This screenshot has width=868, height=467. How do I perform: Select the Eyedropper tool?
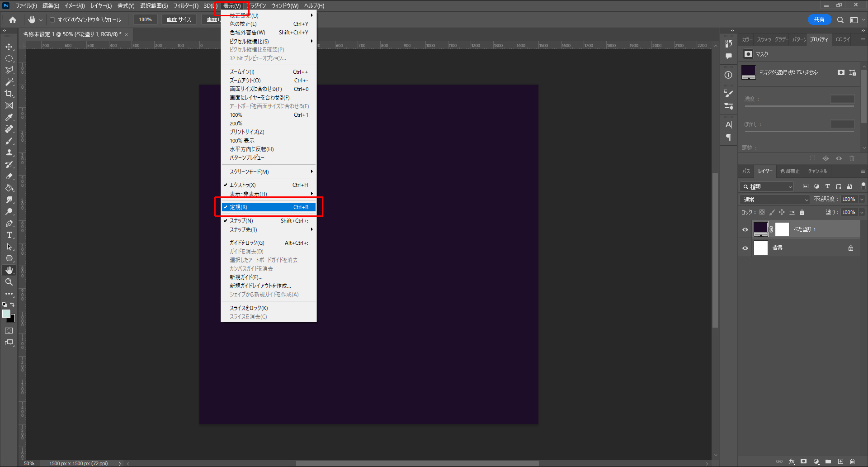coord(9,117)
